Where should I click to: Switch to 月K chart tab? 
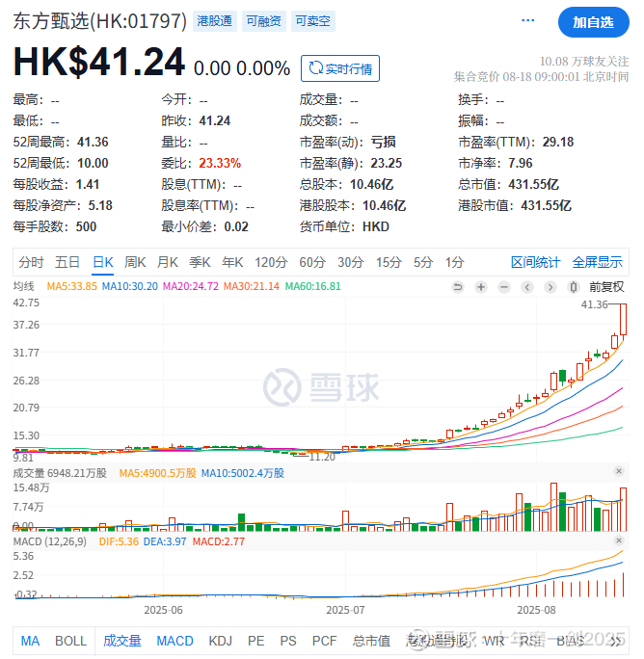pyautogui.click(x=167, y=263)
